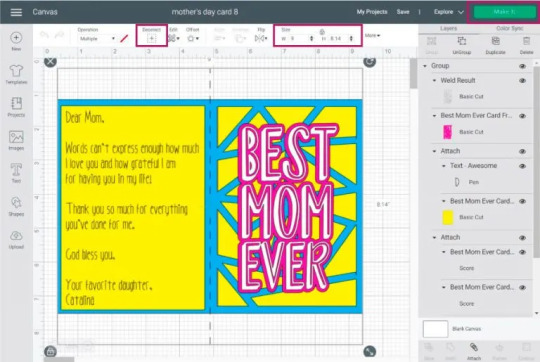Open the Offset dropdown

click(193, 39)
